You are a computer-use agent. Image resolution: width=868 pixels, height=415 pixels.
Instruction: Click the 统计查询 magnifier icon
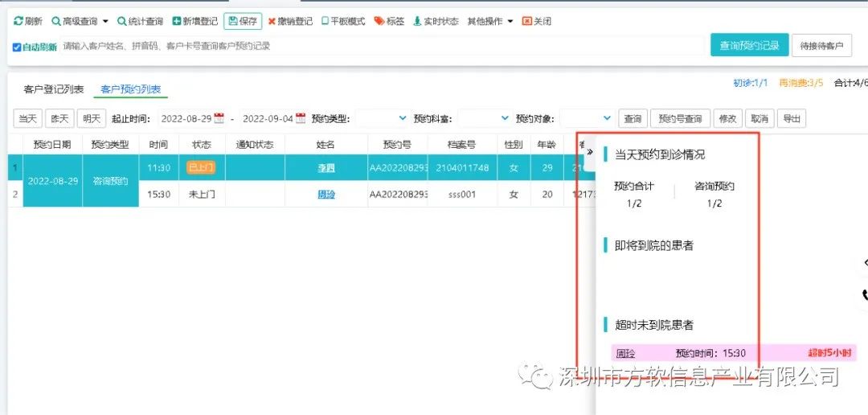(122, 22)
